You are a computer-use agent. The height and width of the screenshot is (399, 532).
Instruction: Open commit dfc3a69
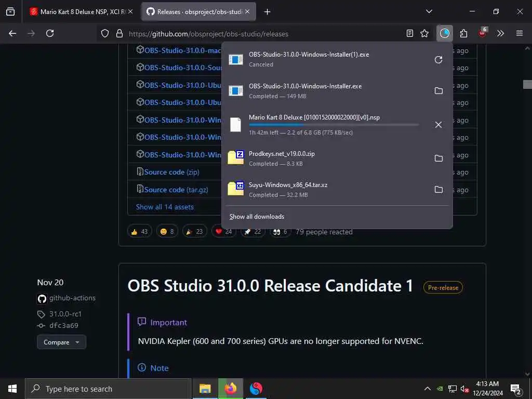pyautogui.click(x=64, y=325)
